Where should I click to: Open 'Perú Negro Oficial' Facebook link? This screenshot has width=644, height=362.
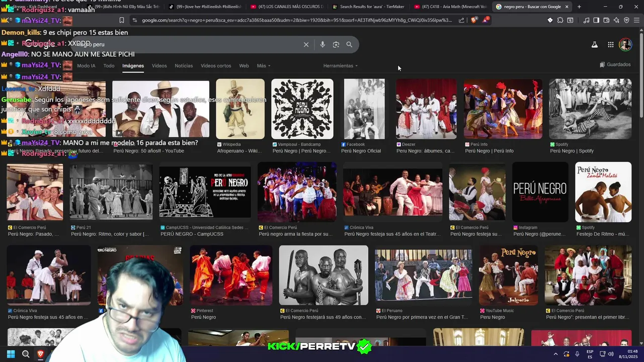[x=361, y=151]
